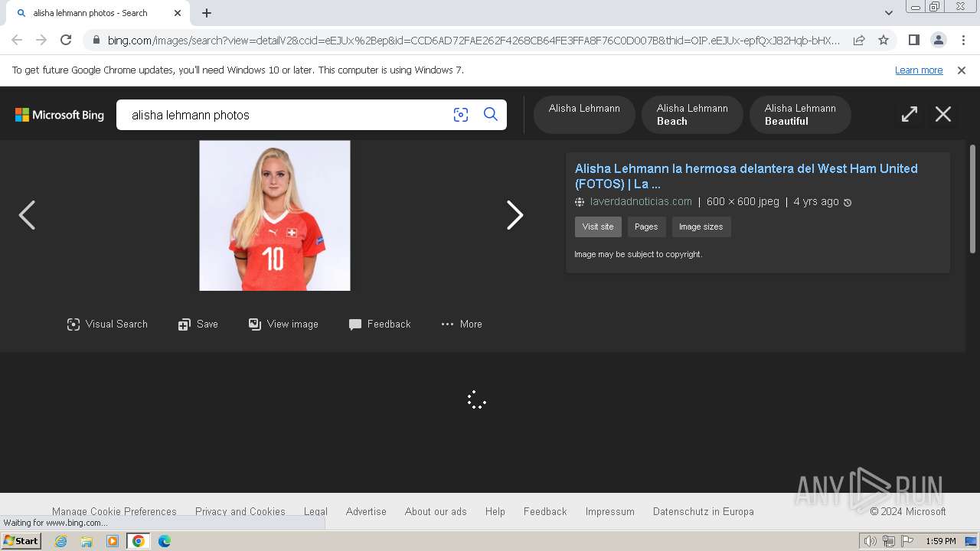Close the alisha lehmann photos tab
980x551 pixels.
pyautogui.click(x=178, y=13)
